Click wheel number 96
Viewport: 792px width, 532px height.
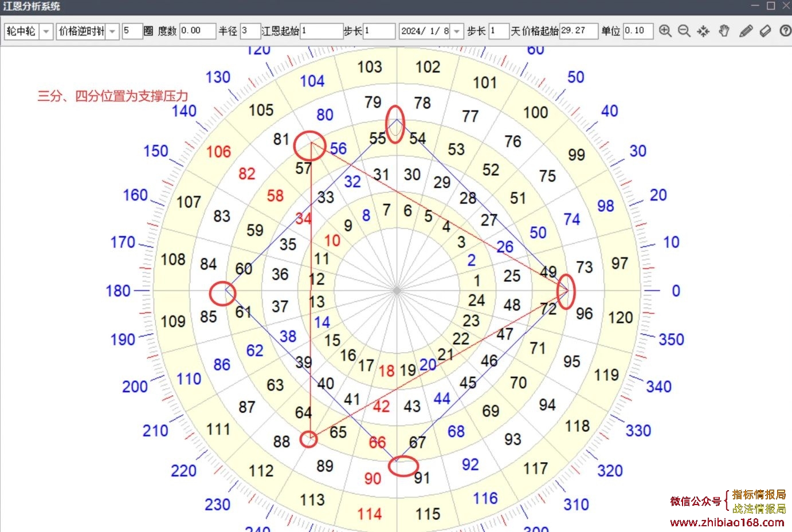click(x=585, y=314)
